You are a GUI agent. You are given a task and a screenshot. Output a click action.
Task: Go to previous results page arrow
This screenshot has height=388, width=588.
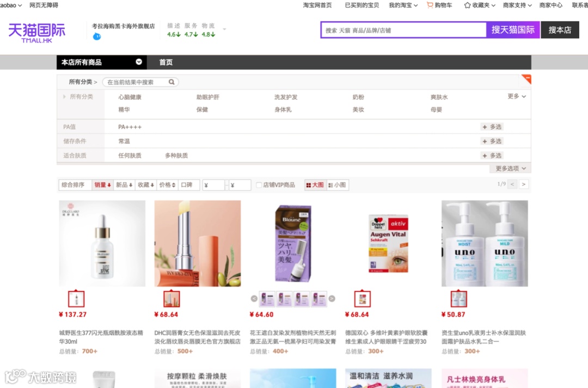tap(512, 184)
